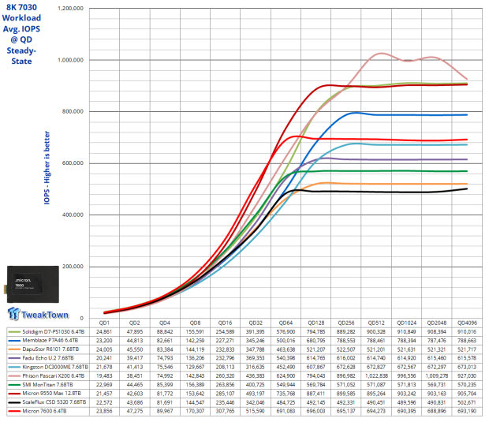
Task: Click the Kingston QD16 value 208,113
Action: coord(225,368)
